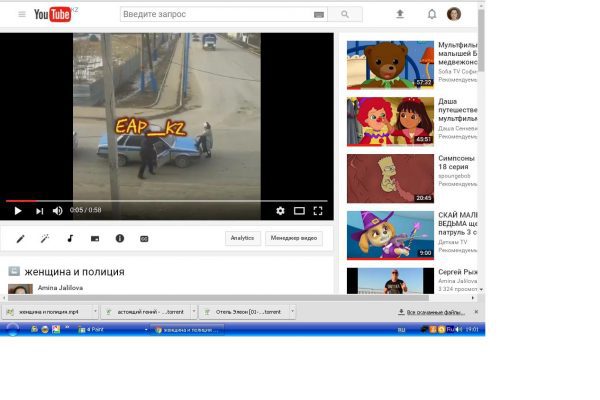This screenshot has height=400, width=600.
Task: Open the YouTube hamburger guide menu
Action: (22, 14)
